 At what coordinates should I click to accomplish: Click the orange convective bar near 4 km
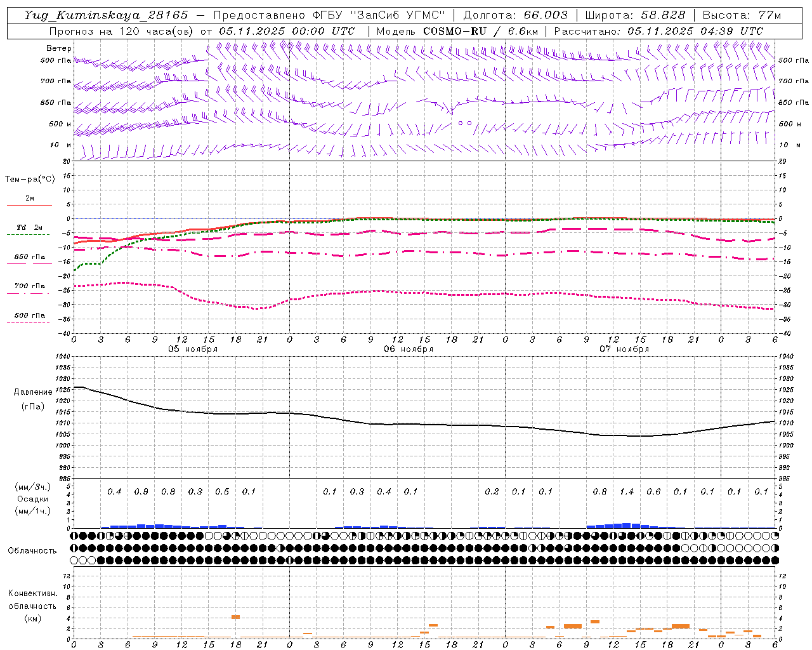[235, 617]
